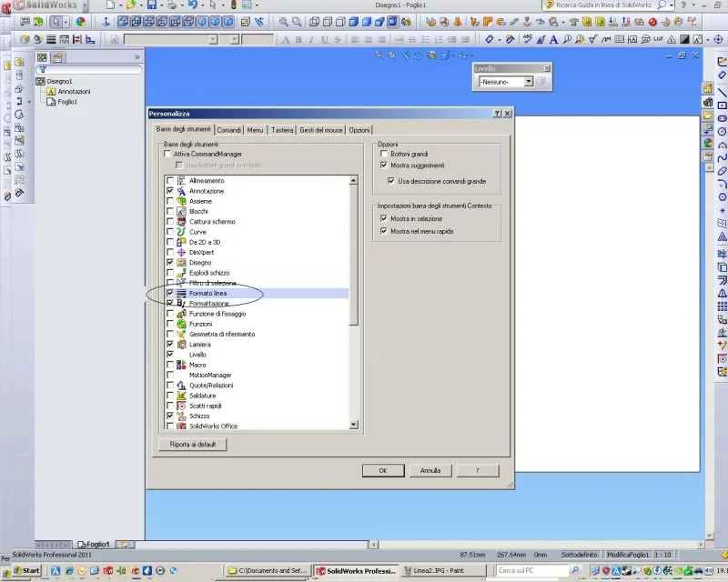Open the dropdown arrow beside the Undo icon

[202, 5]
